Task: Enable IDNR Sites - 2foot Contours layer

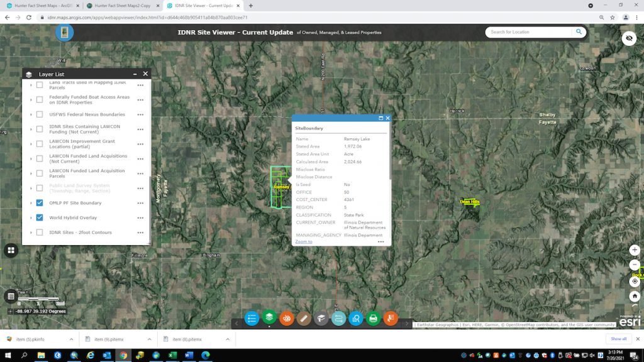Action: (40, 233)
